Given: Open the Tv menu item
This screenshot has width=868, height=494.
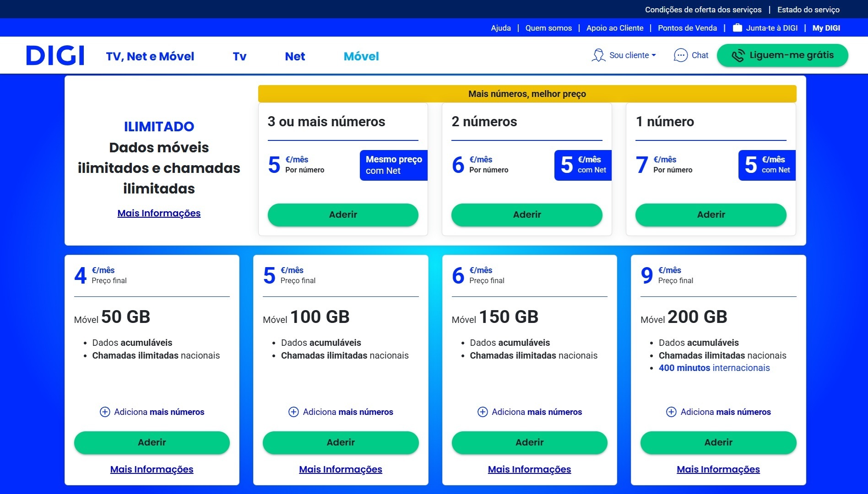Looking at the screenshot, I should (x=239, y=56).
